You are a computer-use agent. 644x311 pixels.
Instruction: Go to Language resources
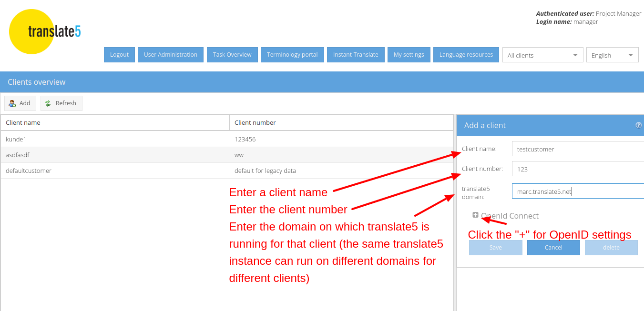[x=466, y=55]
